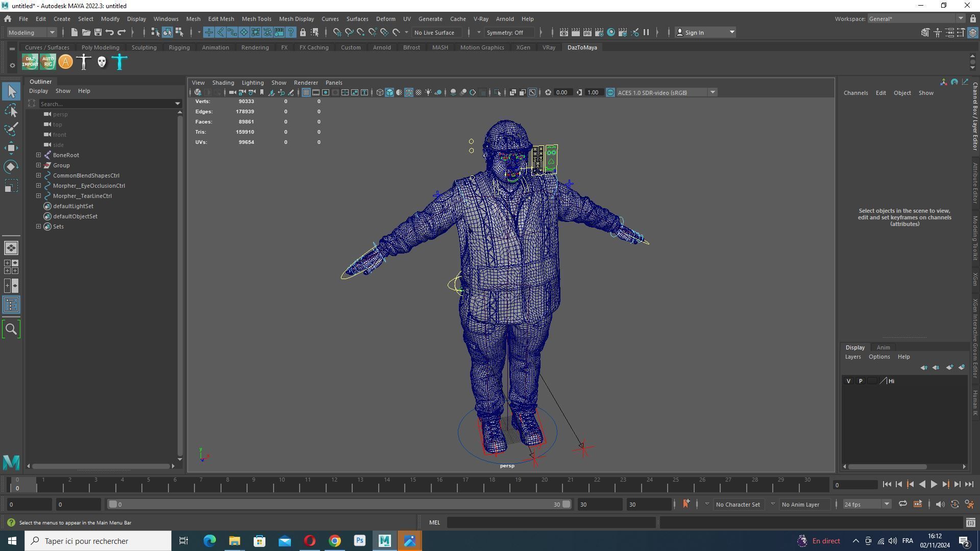Open the Modeling menu set dropdown
Screen dimensions: 980x551
[31, 33]
